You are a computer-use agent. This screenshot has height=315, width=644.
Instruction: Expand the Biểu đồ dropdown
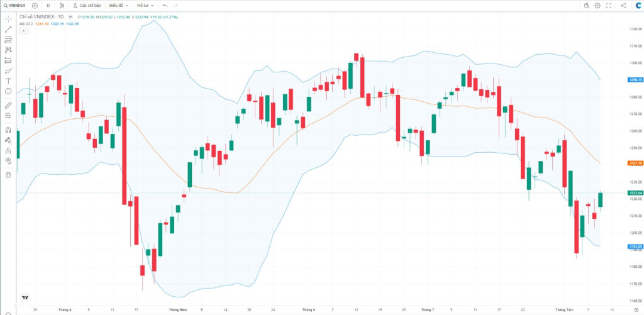pyautogui.click(x=119, y=5)
